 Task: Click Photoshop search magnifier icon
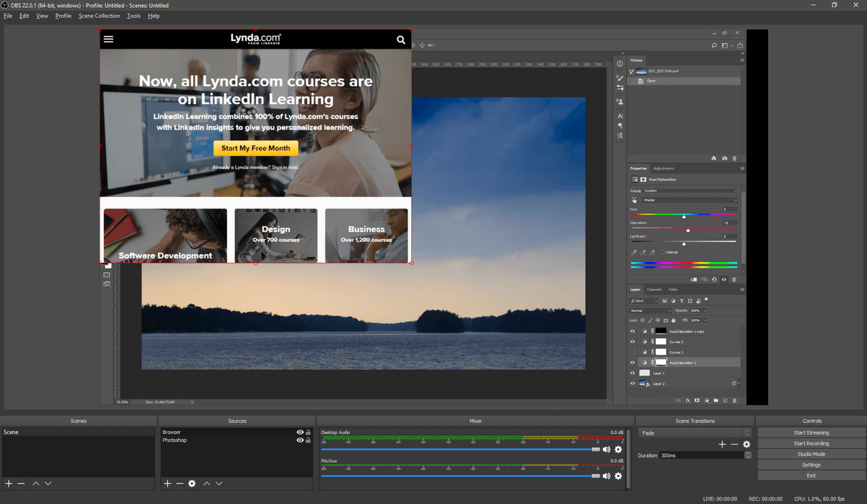[x=714, y=45]
